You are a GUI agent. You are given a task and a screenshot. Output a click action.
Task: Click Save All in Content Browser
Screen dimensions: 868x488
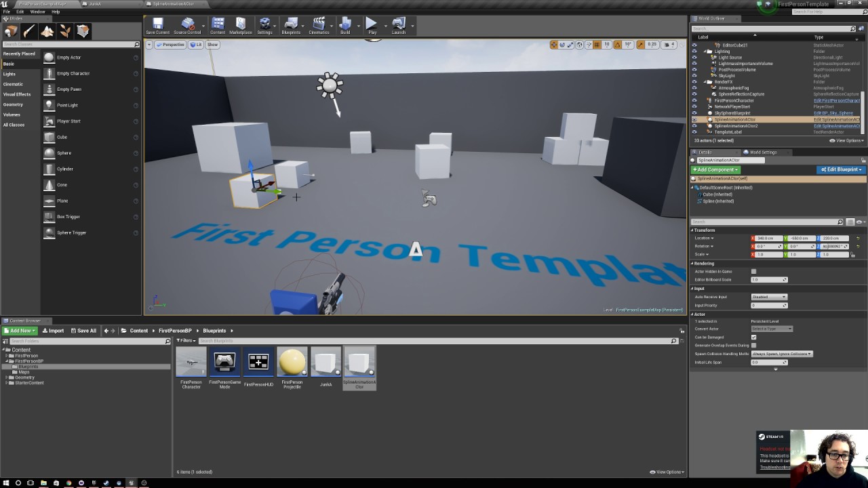pyautogui.click(x=83, y=331)
